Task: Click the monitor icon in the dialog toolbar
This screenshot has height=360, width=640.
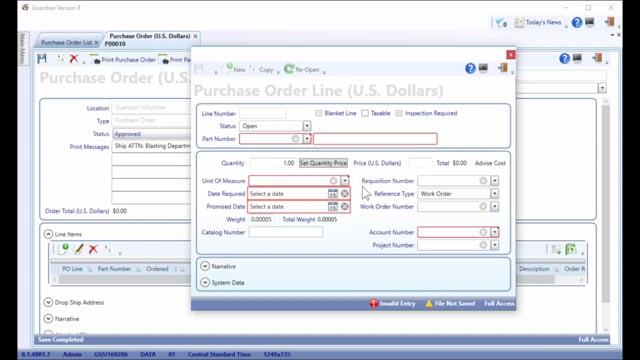Action: tap(483, 68)
